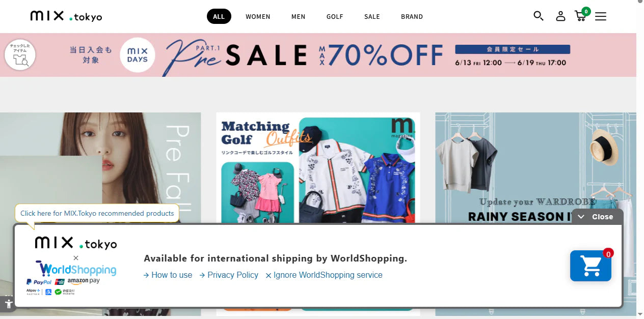Collapse the WorldShopping panel with Close
The width and height of the screenshot is (644, 319).
point(597,217)
